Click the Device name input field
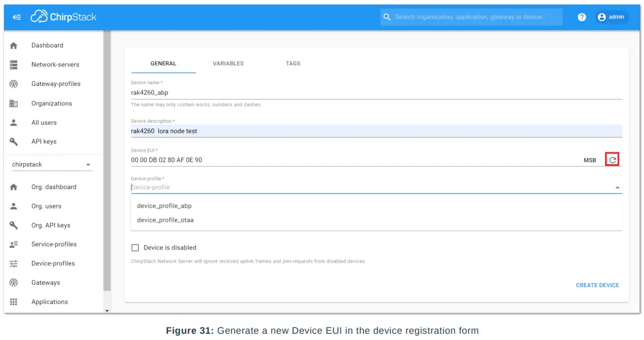This screenshot has width=644, height=340. 375,93
